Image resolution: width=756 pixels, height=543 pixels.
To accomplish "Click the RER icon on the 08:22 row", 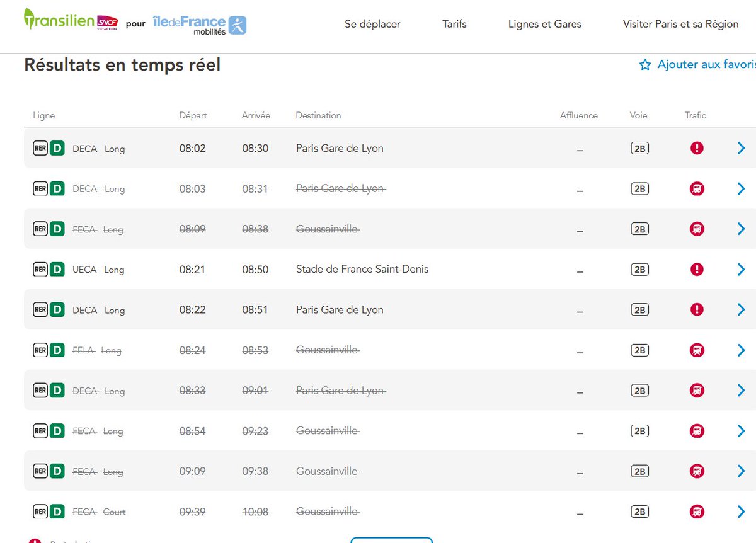I will click(40, 310).
